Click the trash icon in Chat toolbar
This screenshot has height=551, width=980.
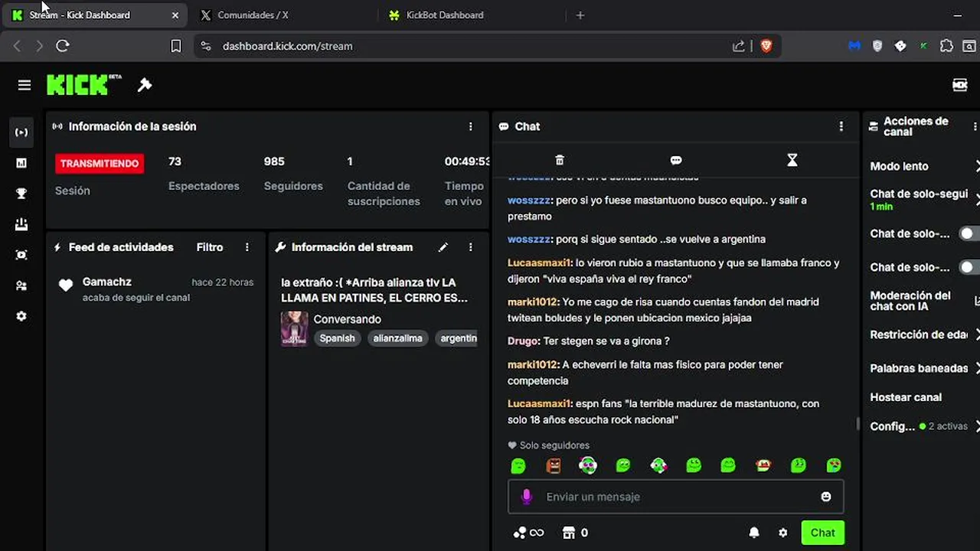560,160
